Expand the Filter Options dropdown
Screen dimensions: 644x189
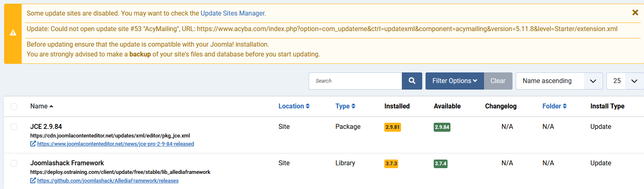454,81
